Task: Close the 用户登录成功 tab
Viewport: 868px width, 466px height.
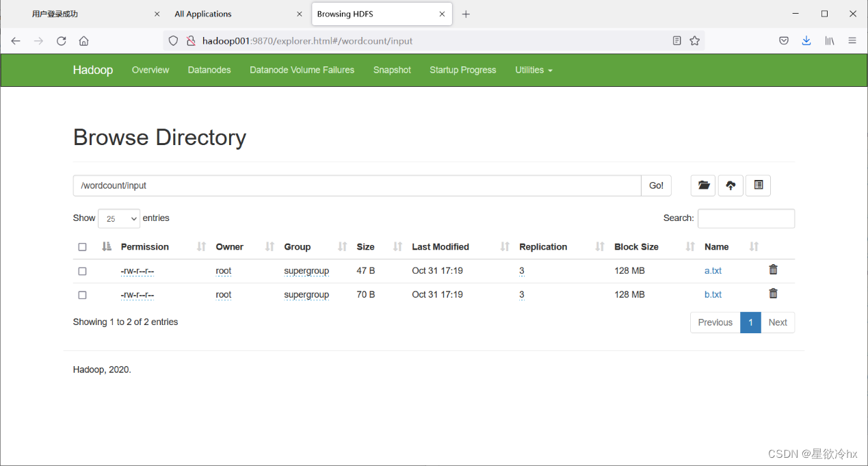Action: tap(157, 14)
